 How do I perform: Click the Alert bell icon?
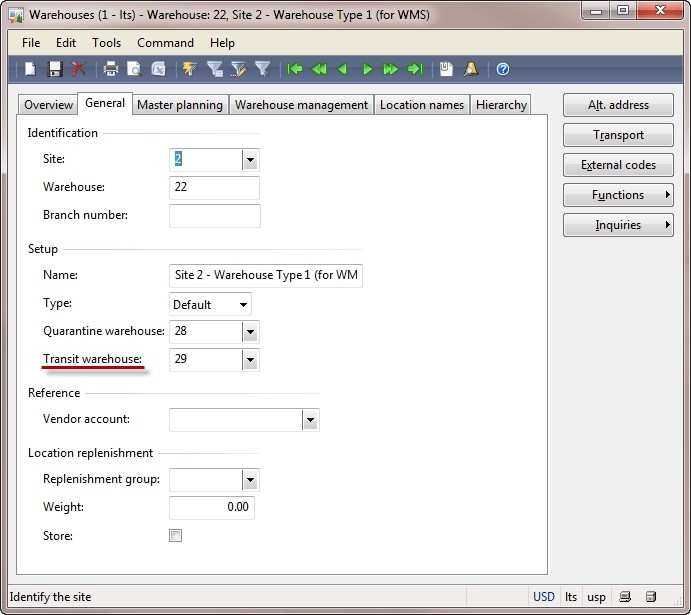coord(471,69)
